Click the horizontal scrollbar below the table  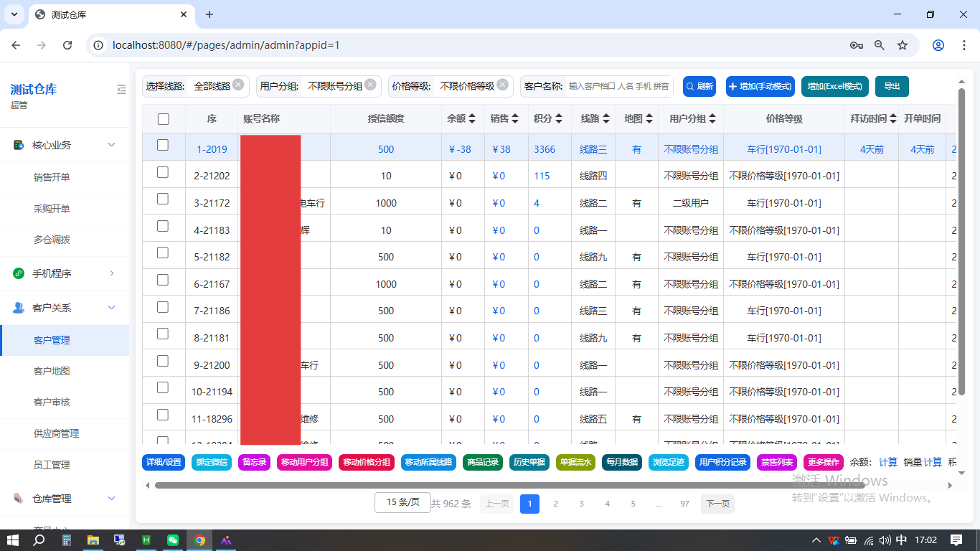(502, 486)
